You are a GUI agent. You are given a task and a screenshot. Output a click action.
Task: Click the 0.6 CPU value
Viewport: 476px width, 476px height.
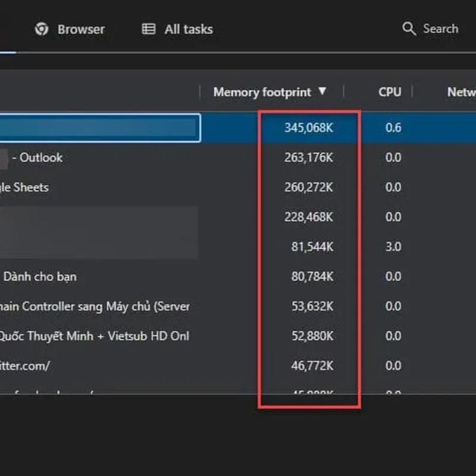click(x=393, y=128)
